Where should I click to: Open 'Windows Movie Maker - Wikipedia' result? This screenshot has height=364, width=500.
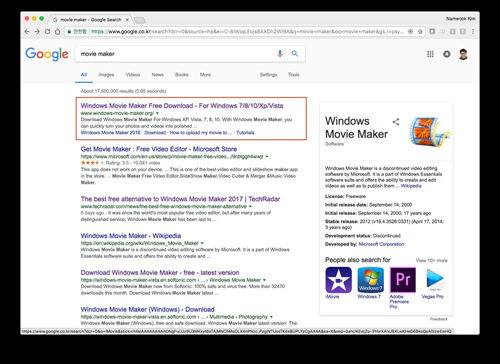(x=131, y=236)
